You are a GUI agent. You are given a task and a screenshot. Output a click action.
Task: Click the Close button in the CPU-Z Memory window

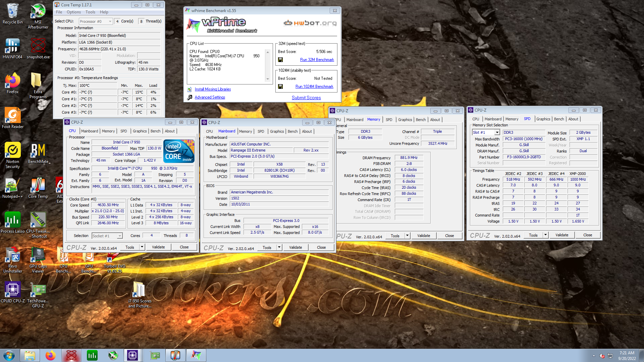point(449,236)
